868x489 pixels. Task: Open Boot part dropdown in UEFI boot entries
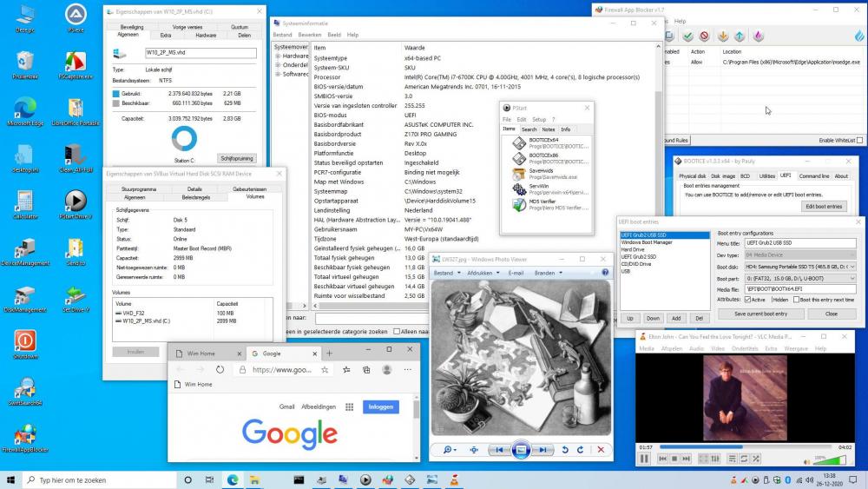pos(800,278)
